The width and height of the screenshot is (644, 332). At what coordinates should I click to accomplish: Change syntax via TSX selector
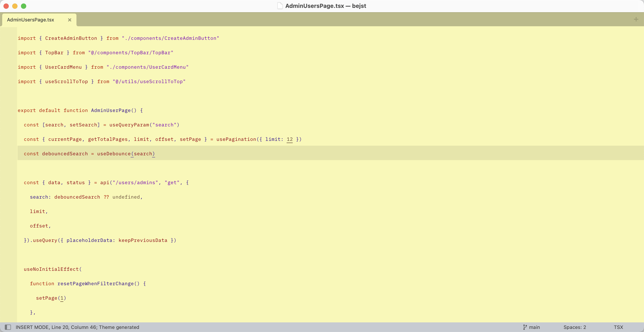(618, 327)
